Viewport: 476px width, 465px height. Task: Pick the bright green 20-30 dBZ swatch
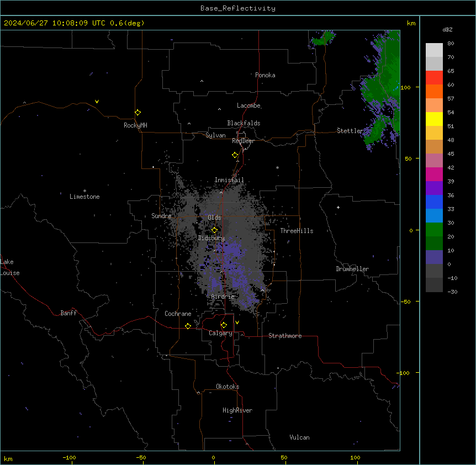(x=434, y=230)
